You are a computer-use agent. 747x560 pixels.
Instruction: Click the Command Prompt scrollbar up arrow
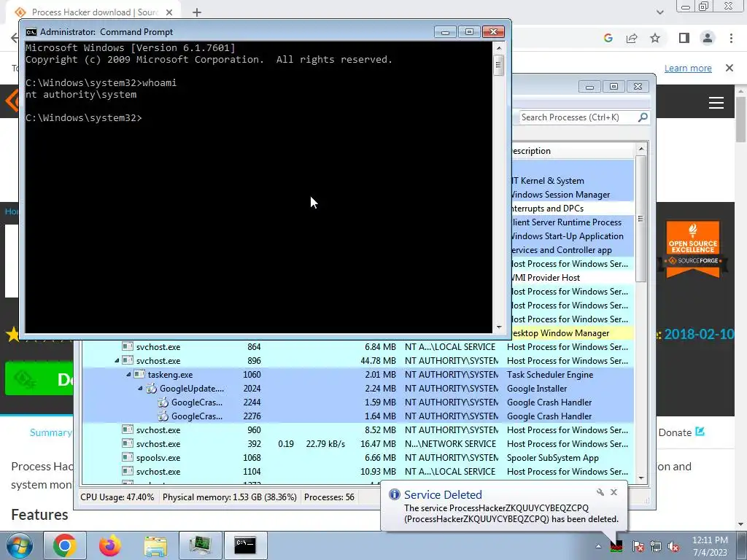[x=499, y=48]
